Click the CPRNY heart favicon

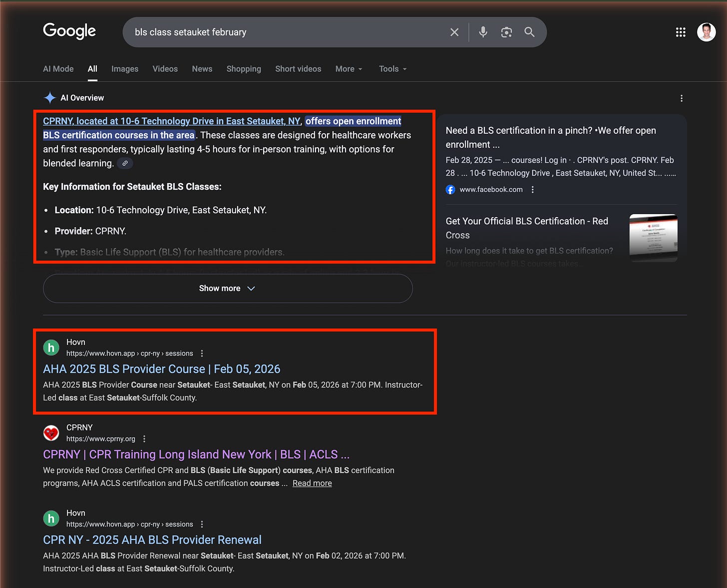pyautogui.click(x=51, y=433)
